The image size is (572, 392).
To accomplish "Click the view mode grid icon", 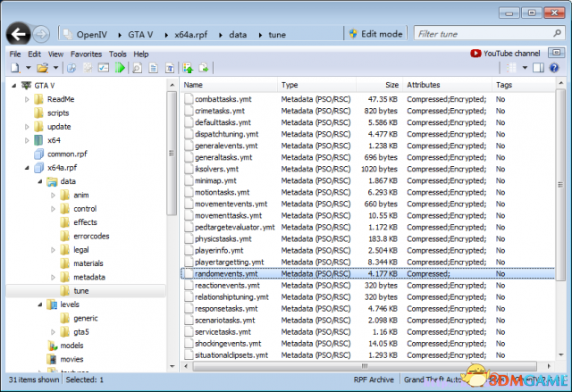I will click(511, 68).
